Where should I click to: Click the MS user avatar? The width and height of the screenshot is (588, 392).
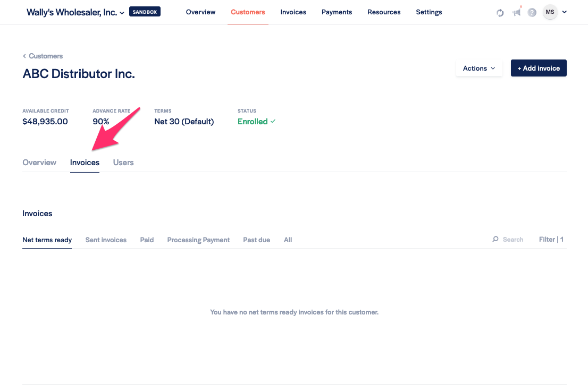550,12
